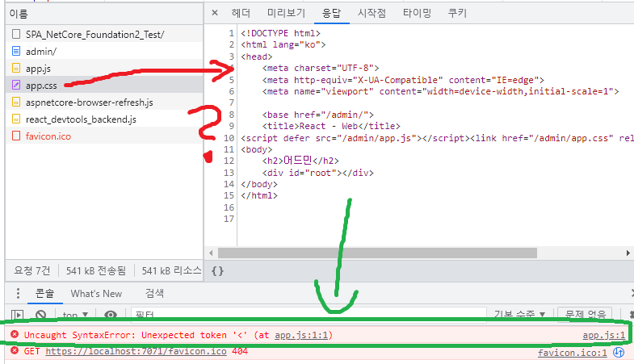Open the What's New drawer tab
634x364 pixels.
coord(96,293)
